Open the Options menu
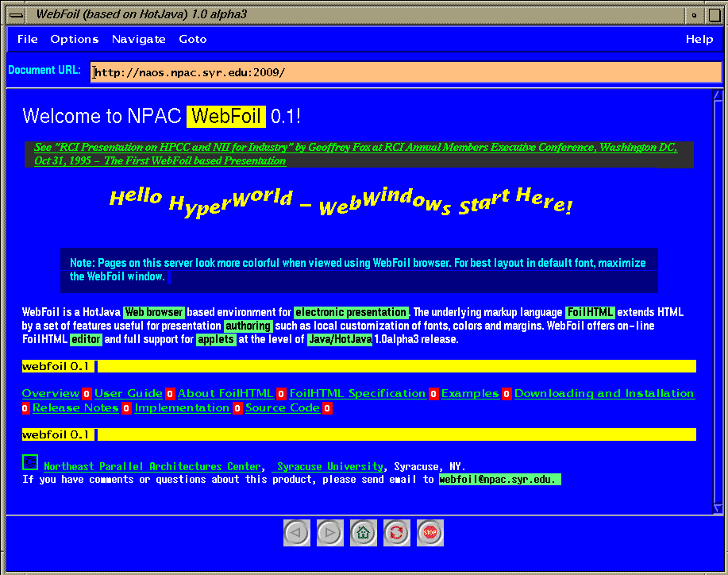Screen dimensions: 728x575 75,40
